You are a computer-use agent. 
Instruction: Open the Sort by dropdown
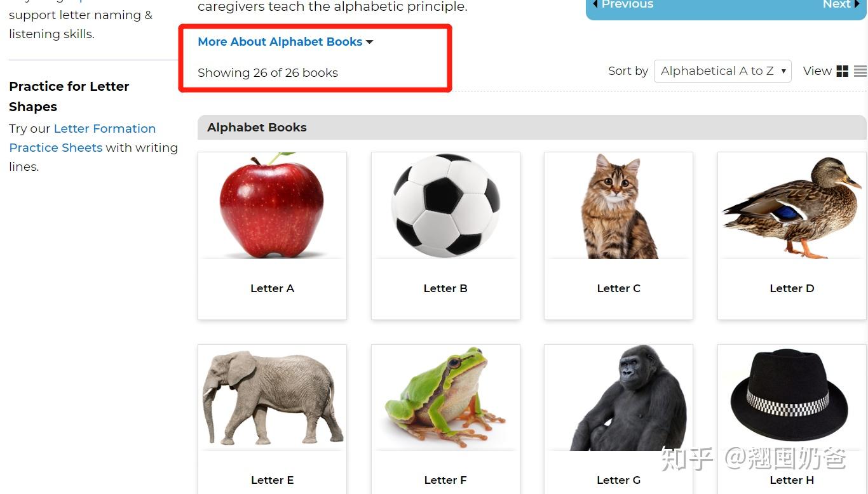pos(722,71)
